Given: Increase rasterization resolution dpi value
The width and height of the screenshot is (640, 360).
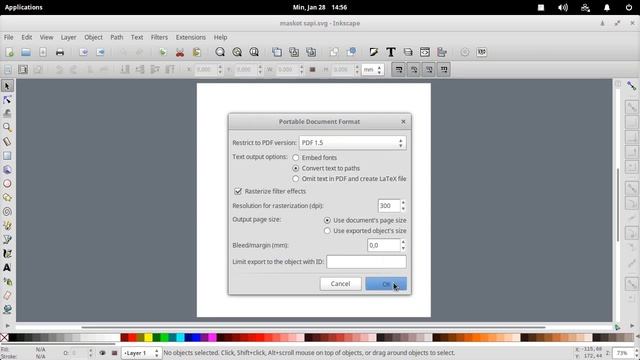Looking at the screenshot, I should [403, 203].
